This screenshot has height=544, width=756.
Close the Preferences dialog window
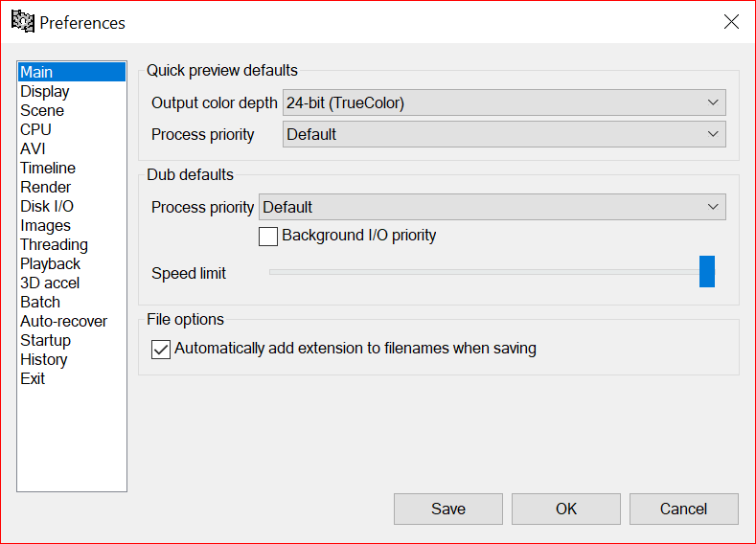[x=731, y=22]
